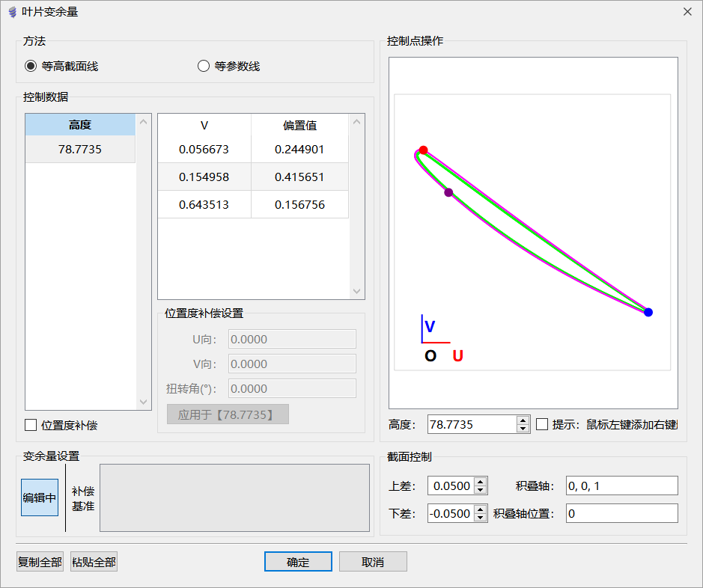Image resolution: width=703 pixels, height=588 pixels.
Task: Select the 78.7735 height row
Action: 80,150
